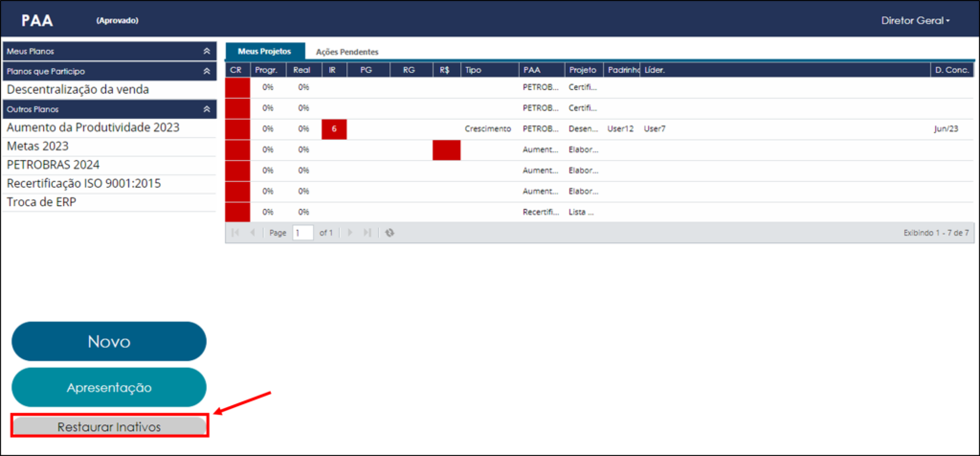The height and width of the screenshot is (456, 980).
Task: Go to last page of grid
Action: [x=367, y=233]
